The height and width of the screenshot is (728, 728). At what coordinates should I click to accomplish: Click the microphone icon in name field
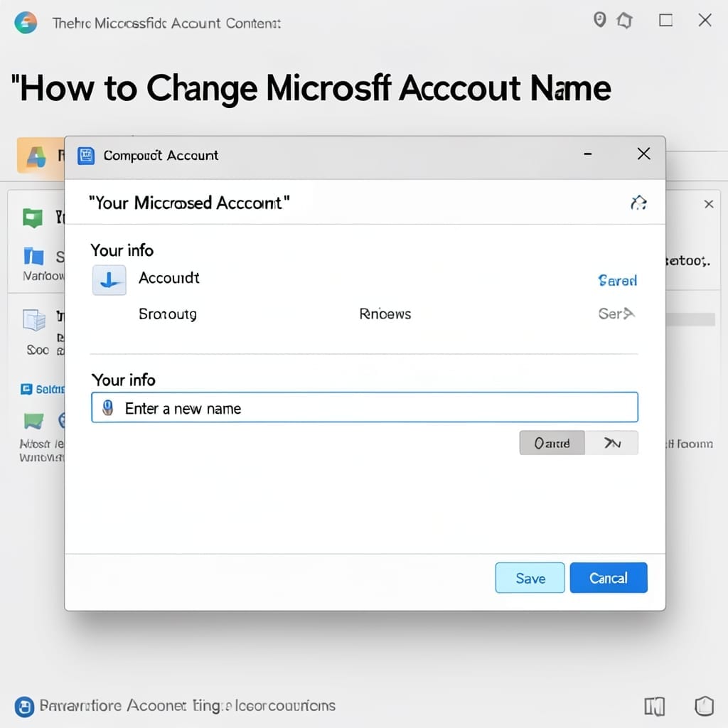click(x=108, y=407)
